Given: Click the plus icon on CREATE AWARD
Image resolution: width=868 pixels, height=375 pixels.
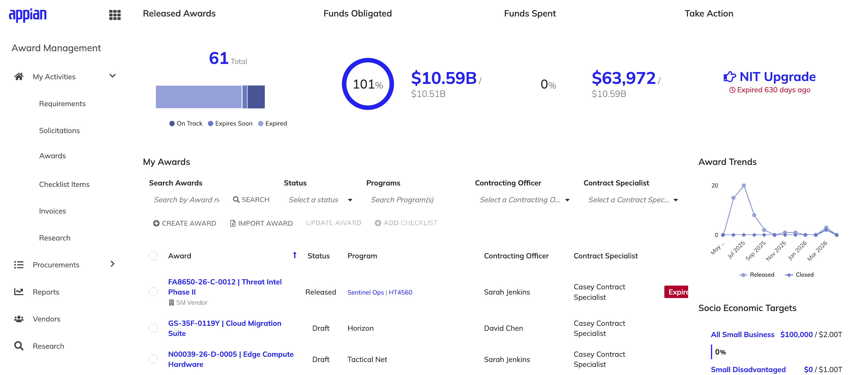Looking at the screenshot, I should (156, 223).
